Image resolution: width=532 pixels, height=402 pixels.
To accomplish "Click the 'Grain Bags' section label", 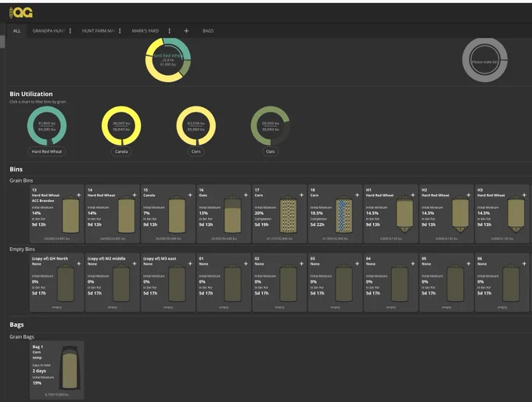I will click(x=22, y=337).
